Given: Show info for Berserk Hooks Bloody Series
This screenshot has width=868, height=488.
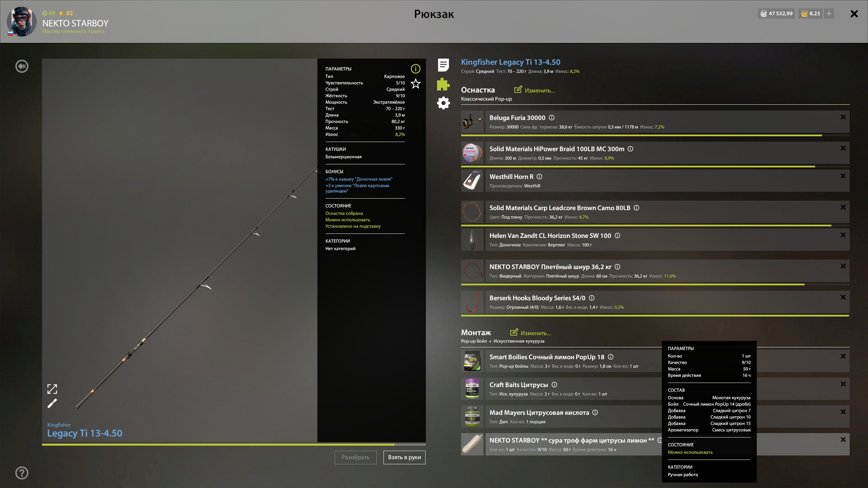Looking at the screenshot, I should 592,298.
